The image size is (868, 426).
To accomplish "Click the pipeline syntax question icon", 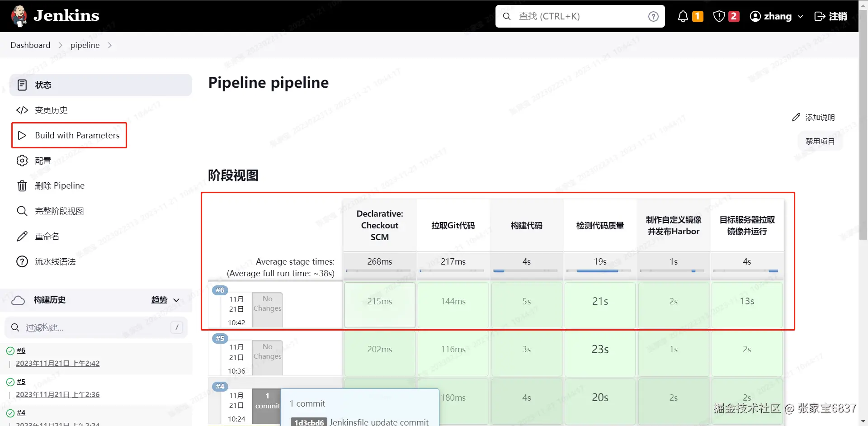I will [22, 261].
